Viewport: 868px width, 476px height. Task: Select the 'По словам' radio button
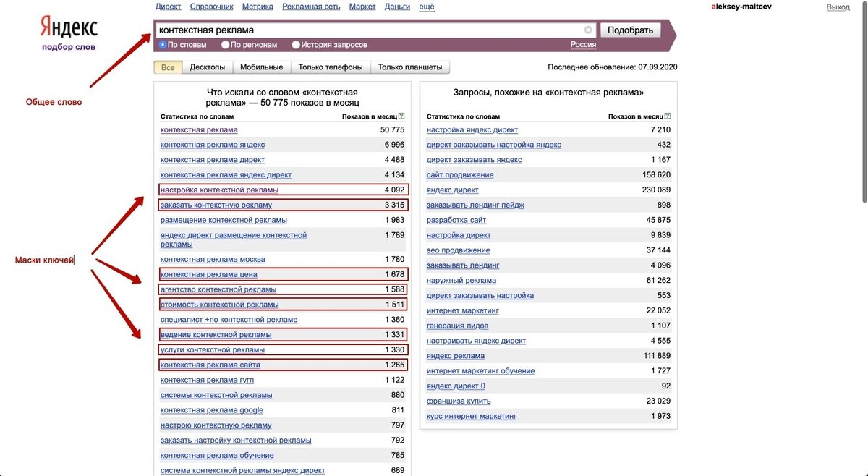(x=163, y=44)
